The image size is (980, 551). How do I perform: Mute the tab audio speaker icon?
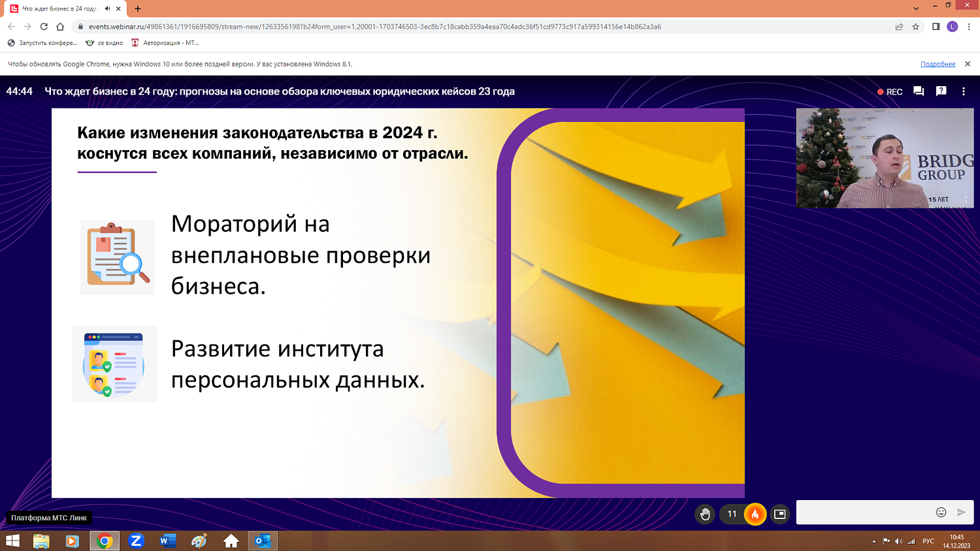pos(107,8)
